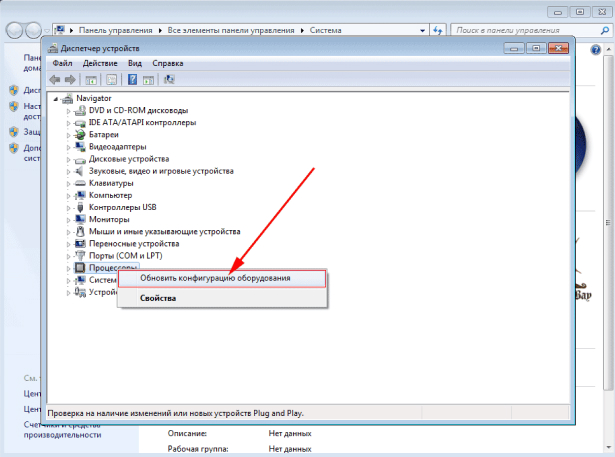Screen dimensions: 615x457
Task: Expand the Видеоадаптеры node
Action: point(68,147)
